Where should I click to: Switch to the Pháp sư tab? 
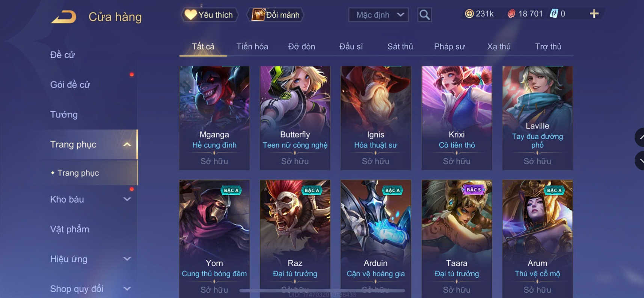pos(449,47)
